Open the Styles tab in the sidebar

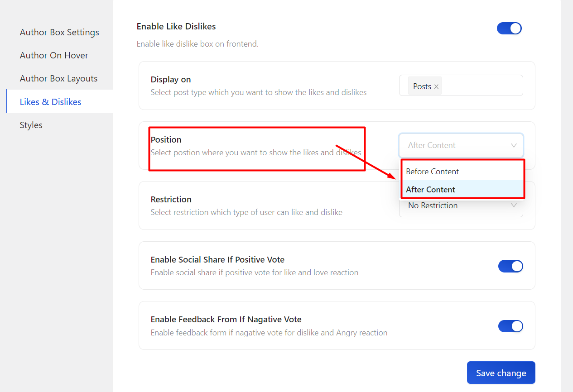point(31,125)
